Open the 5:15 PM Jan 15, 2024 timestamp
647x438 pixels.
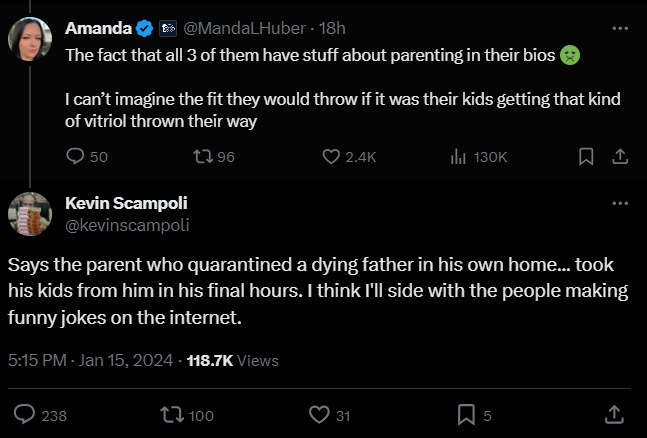click(89, 360)
